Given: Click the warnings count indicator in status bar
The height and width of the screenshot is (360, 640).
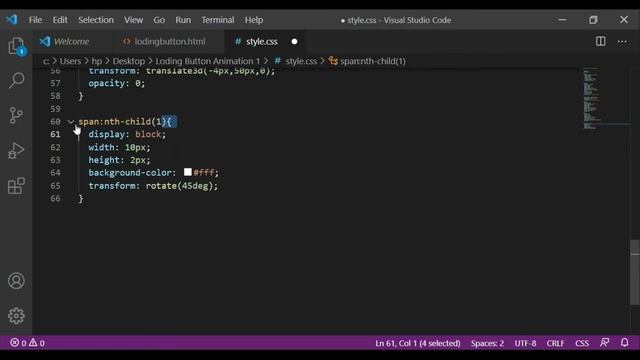Looking at the screenshot, I should [37, 343].
